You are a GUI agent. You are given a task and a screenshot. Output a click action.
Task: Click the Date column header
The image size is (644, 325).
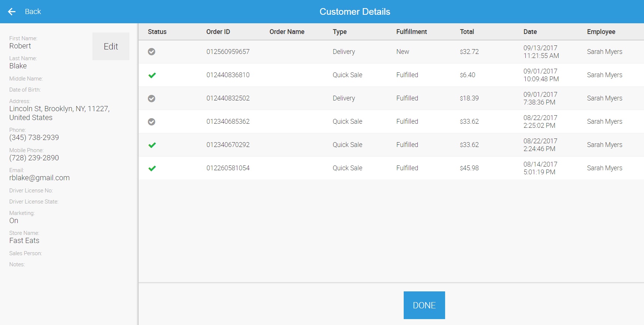click(x=530, y=32)
